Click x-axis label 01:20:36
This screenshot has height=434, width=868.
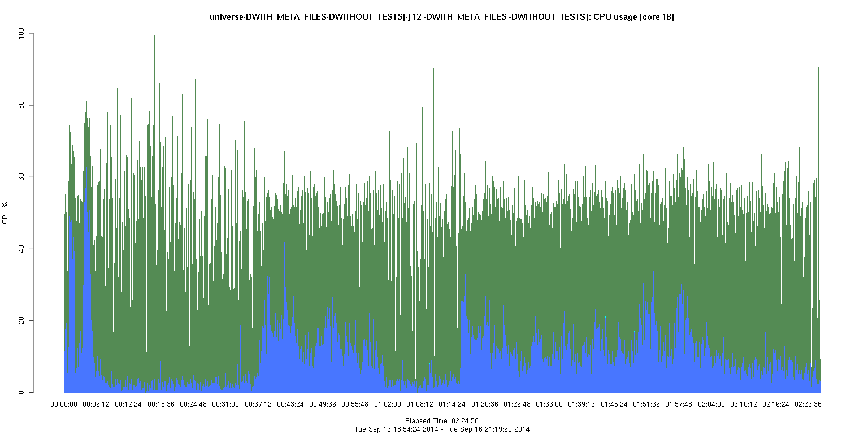pyautogui.click(x=484, y=405)
